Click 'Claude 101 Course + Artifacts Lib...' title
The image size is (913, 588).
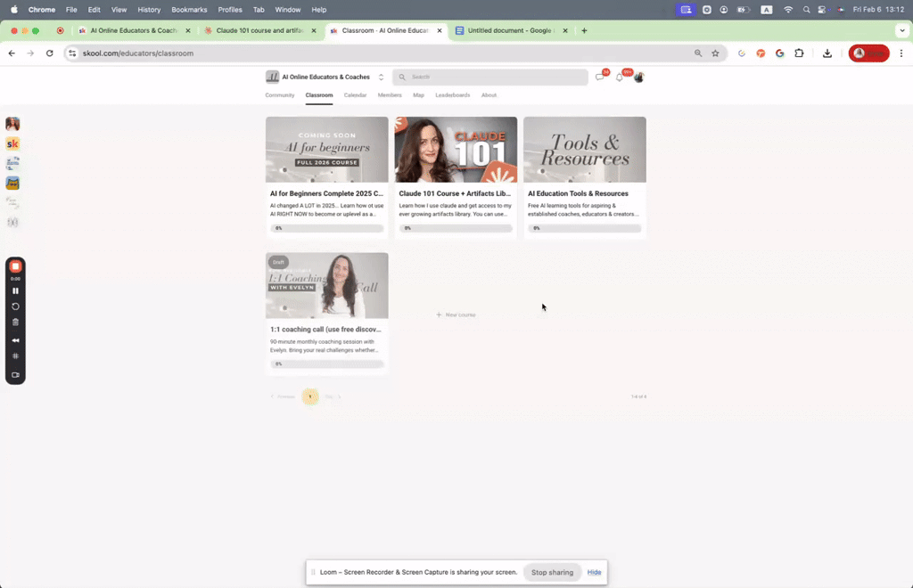[455, 193]
